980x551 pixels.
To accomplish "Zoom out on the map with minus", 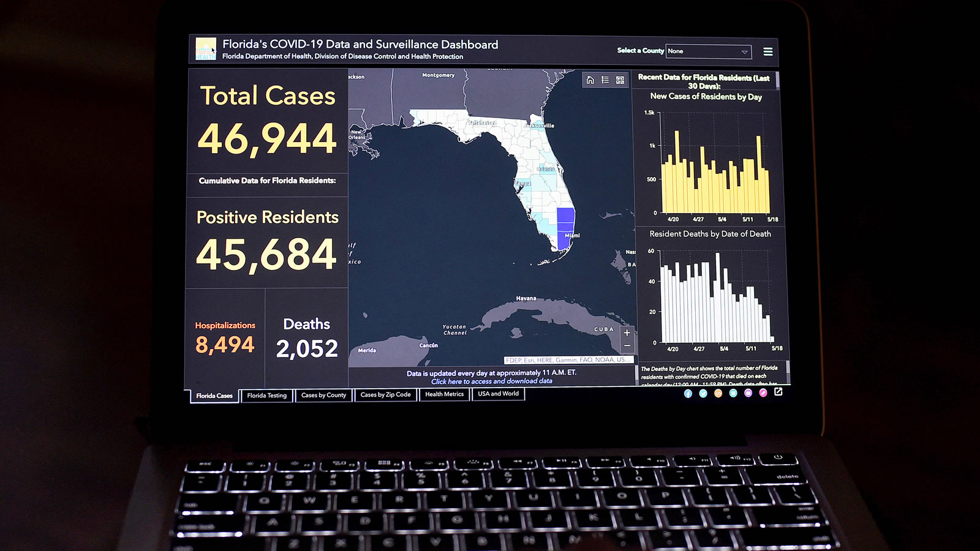I will (x=627, y=346).
